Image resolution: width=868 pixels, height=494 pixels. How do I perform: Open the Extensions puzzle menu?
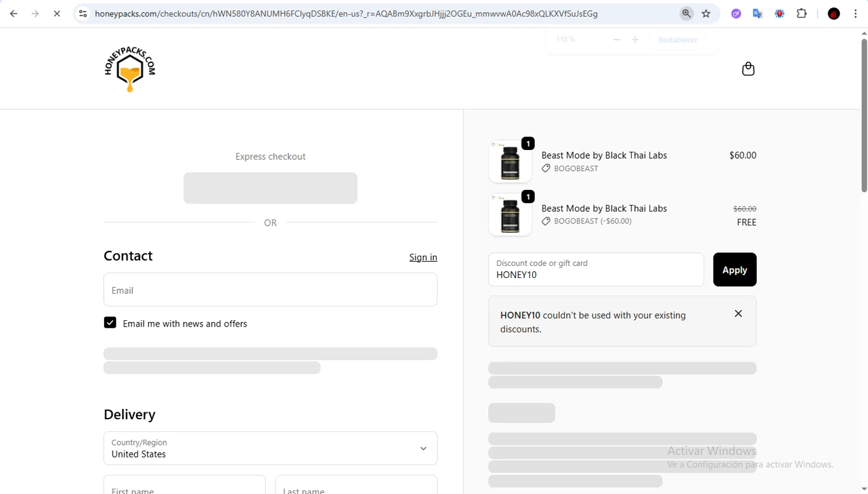click(x=801, y=13)
